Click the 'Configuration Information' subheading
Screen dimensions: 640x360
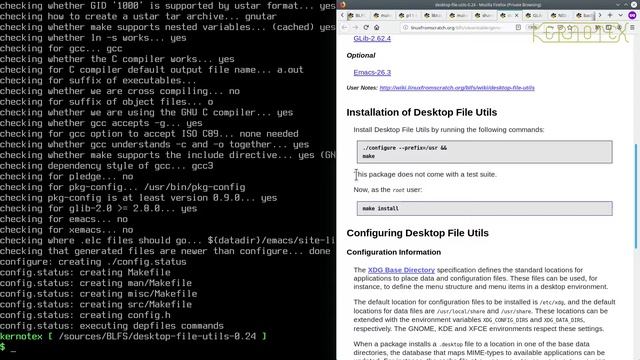point(393,252)
